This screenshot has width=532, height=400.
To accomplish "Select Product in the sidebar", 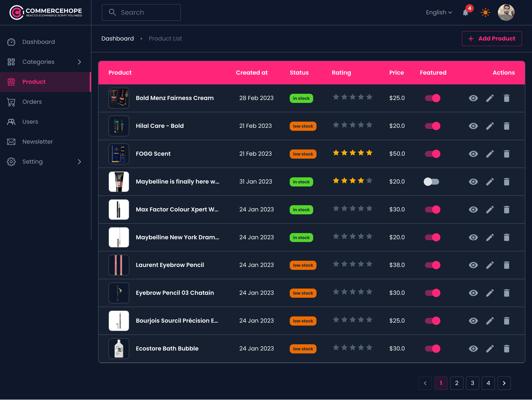I will click(x=34, y=82).
